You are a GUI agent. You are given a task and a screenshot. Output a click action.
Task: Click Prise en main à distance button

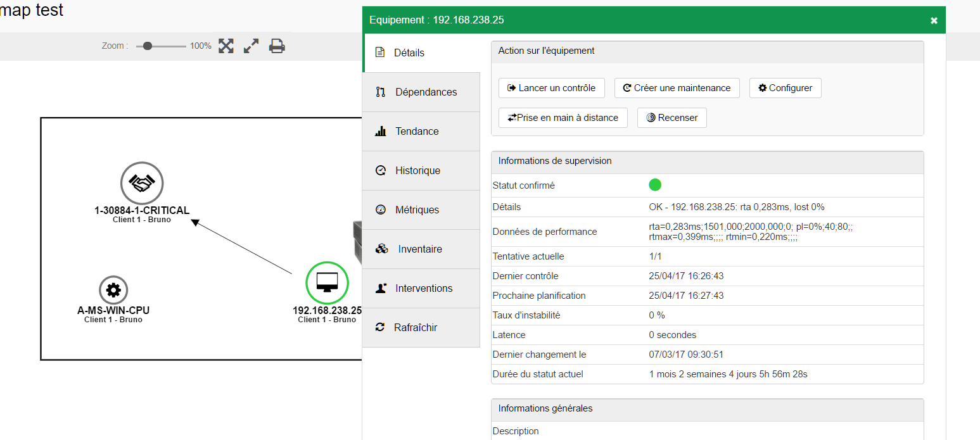click(563, 118)
